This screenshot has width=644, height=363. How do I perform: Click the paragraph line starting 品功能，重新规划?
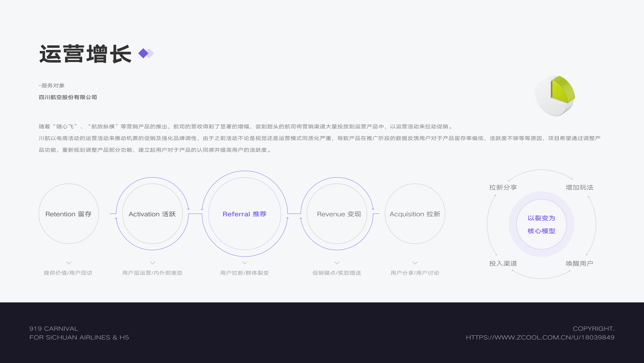point(155,150)
